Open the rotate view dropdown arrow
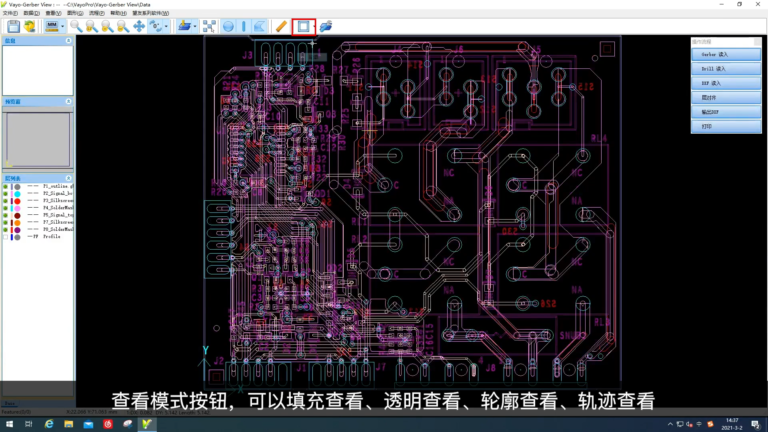This screenshot has height=432, width=768. [x=167, y=26]
